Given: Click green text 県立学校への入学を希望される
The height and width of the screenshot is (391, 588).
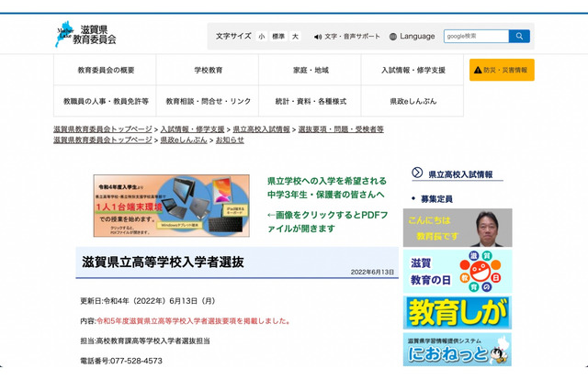Looking at the screenshot, I should coord(327,181).
